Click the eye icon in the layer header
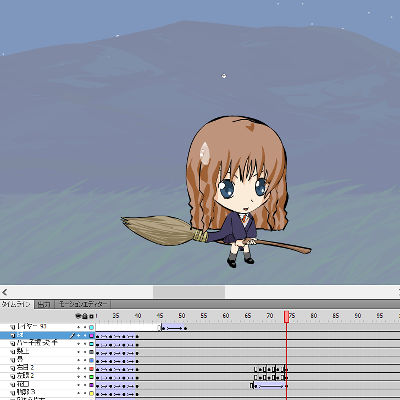This screenshot has height=400, width=400. click(78, 316)
